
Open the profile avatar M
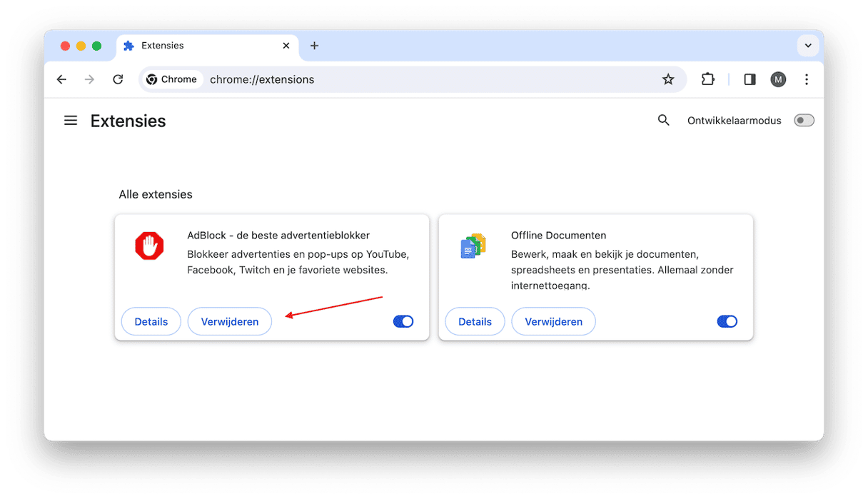tap(778, 79)
